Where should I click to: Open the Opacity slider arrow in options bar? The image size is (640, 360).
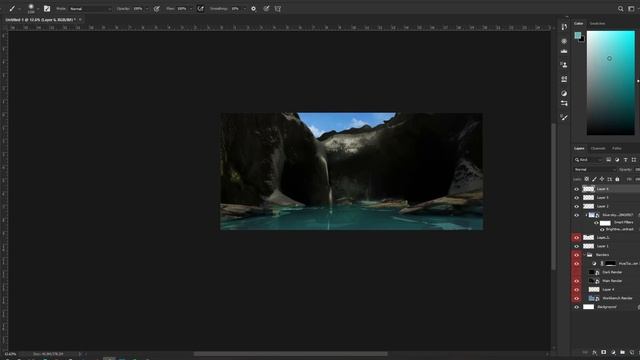[x=147, y=9]
